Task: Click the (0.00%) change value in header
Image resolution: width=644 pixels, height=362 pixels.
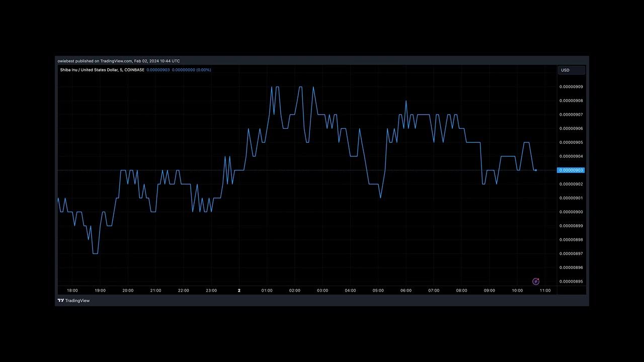Action: (204, 70)
